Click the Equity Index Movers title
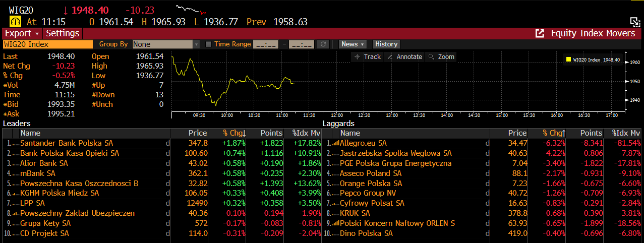 [x=593, y=33]
